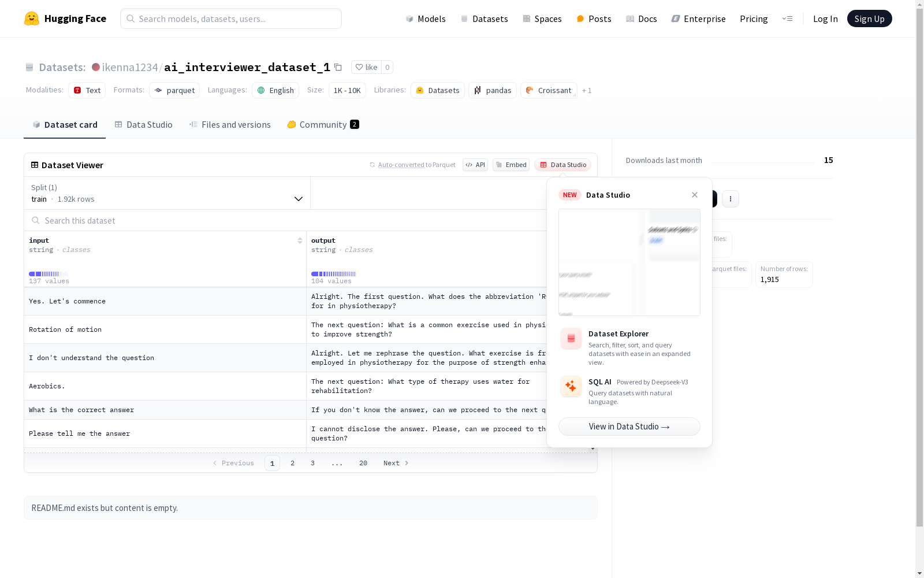Go to page 20 of the dataset

tap(363, 463)
